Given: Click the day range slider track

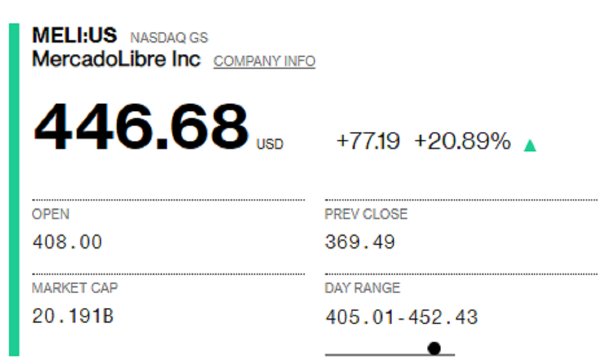Looking at the screenshot, I should [390, 354].
